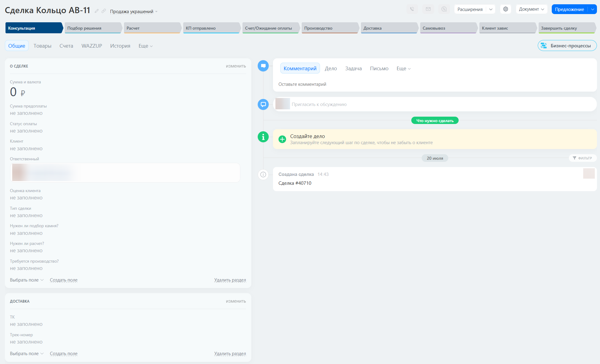This screenshot has height=364, width=600.
Task: Open the WAZZUP tab
Action: [x=92, y=46]
